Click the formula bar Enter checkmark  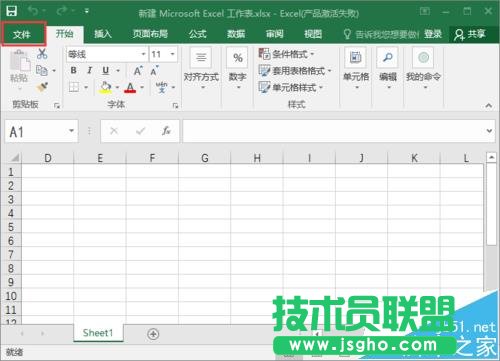(141, 131)
